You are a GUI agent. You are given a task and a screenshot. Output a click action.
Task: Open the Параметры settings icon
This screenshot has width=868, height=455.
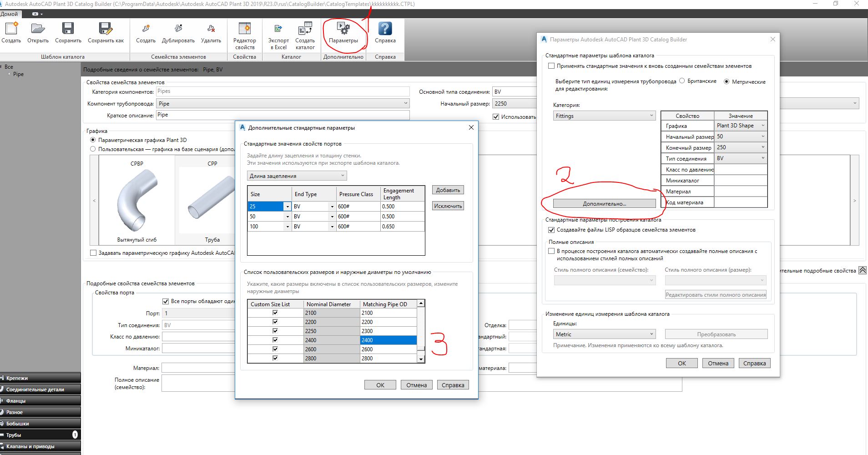pyautogui.click(x=343, y=29)
